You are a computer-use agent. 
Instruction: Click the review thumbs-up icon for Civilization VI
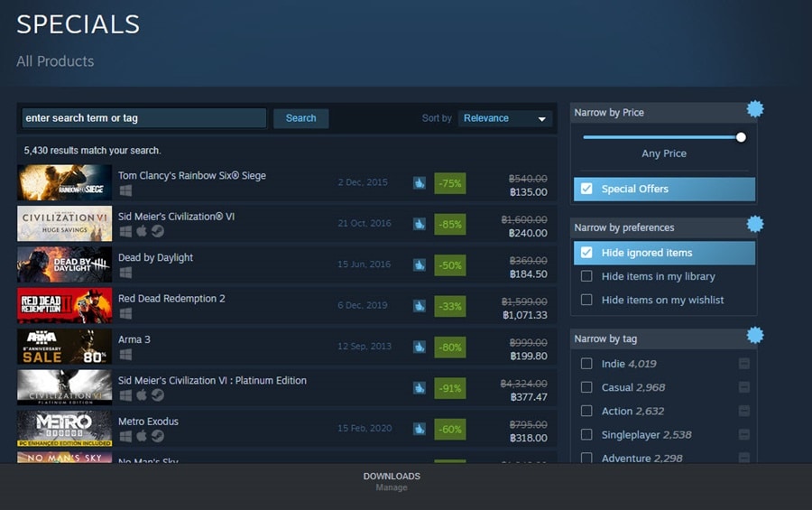tap(420, 224)
